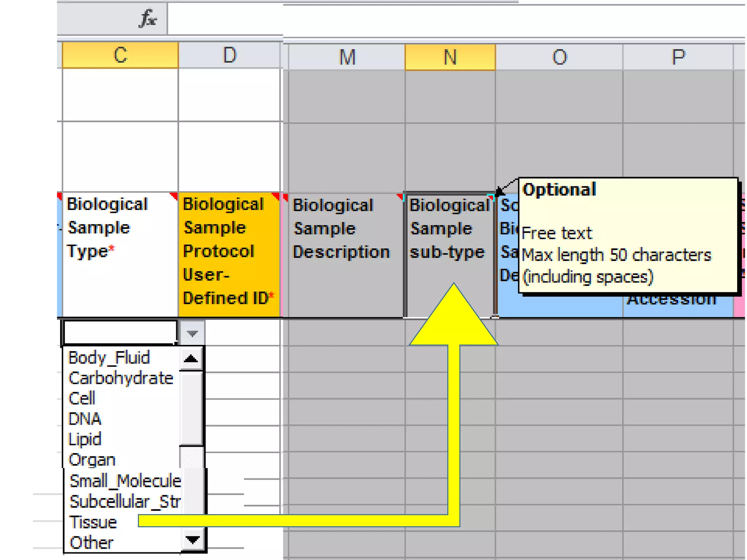This screenshot has height=560, width=747.
Task: Click the fx insert function icon
Action: tap(148, 19)
